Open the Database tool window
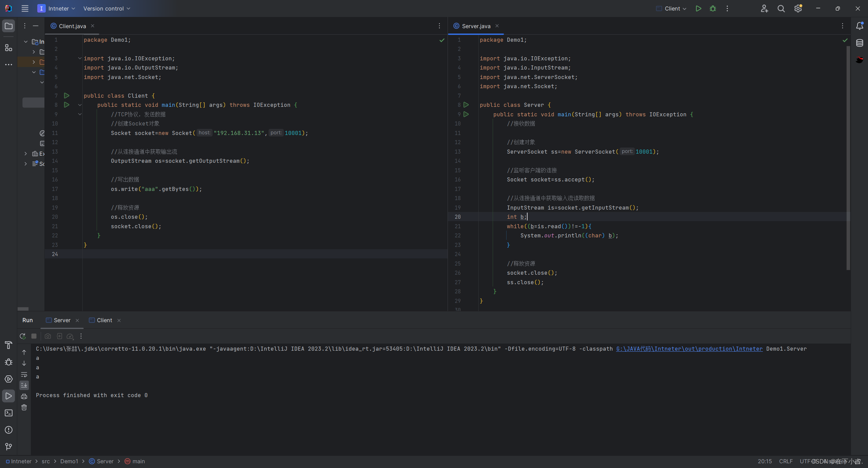Screen dimensions: 868x468 point(860,43)
